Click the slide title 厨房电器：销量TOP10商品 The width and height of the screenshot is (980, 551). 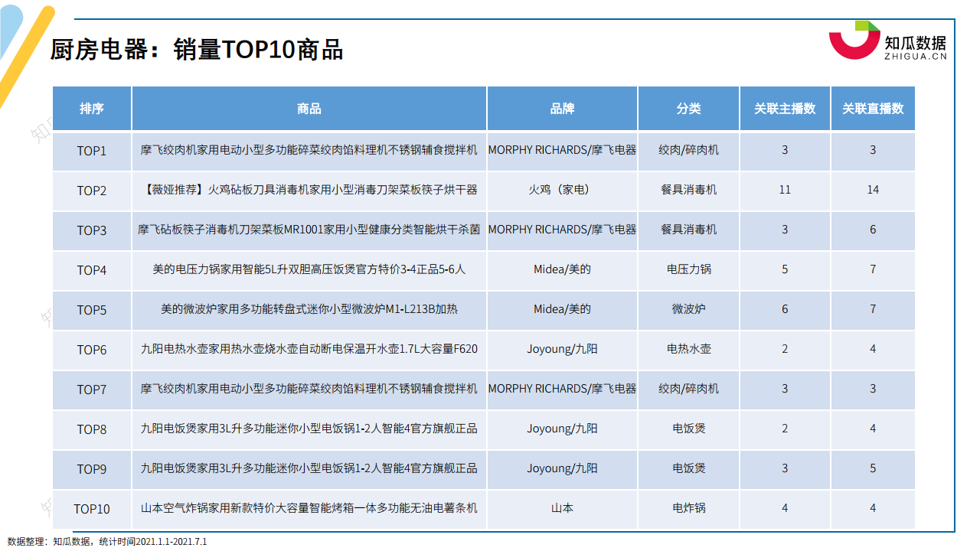pos(196,50)
